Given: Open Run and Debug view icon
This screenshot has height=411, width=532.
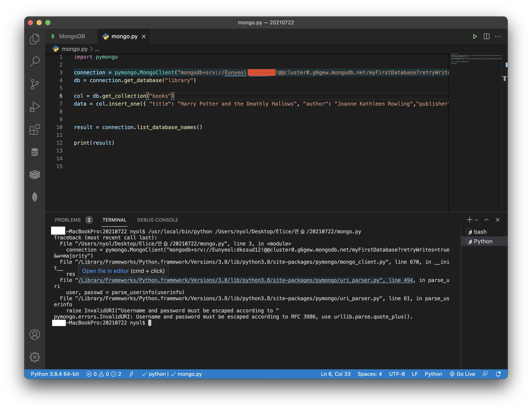Looking at the screenshot, I should tap(35, 107).
